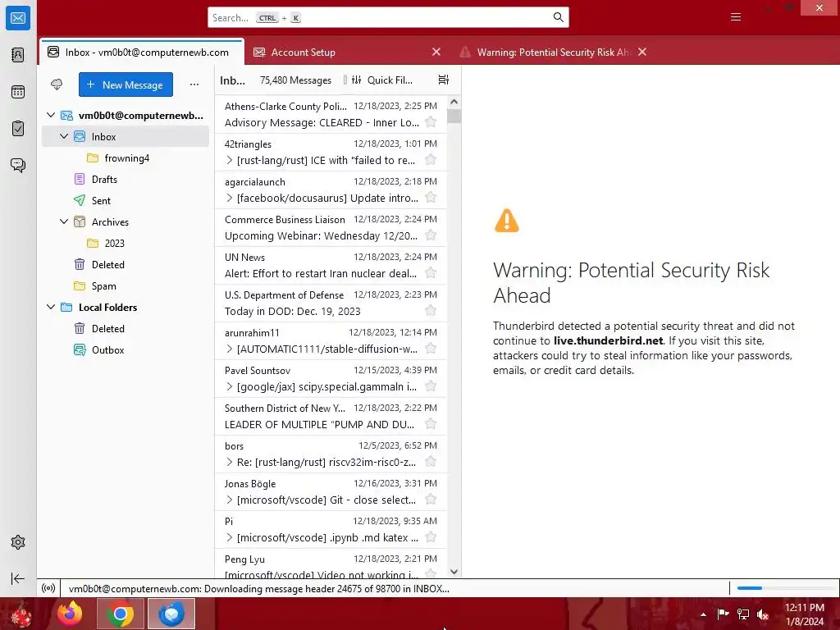Open the Chat space
This screenshot has width=840, height=630.
point(18,165)
